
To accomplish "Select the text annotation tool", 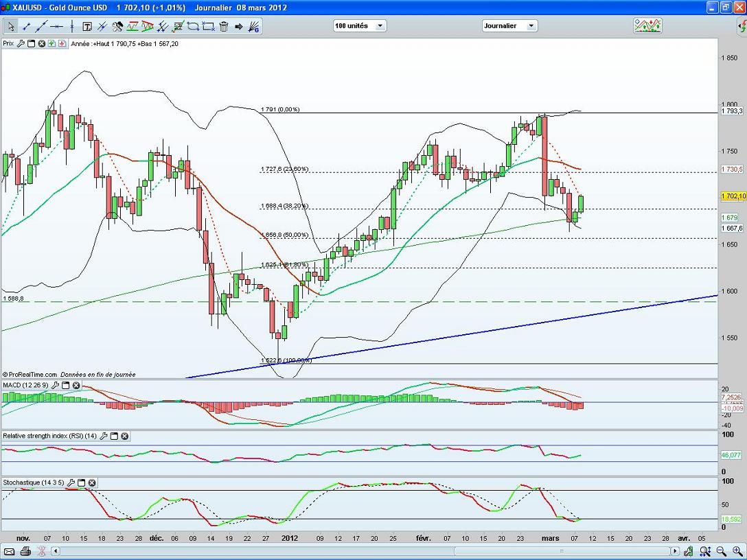I will [87, 27].
